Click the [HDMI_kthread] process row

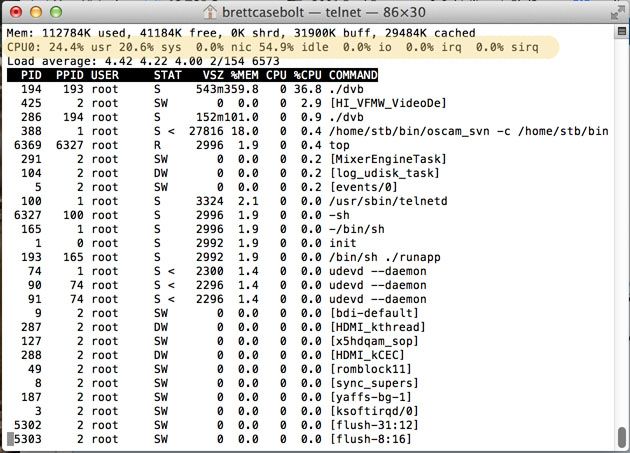coord(374,327)
